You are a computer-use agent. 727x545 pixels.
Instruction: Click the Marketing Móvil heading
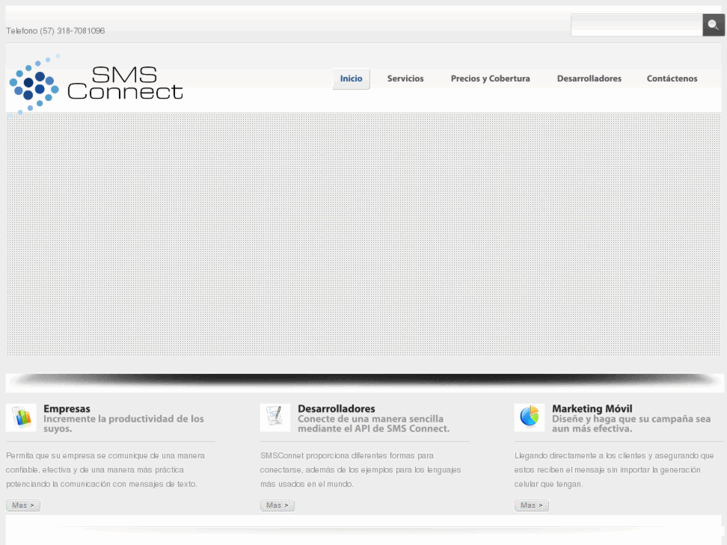tap(592, 409)
